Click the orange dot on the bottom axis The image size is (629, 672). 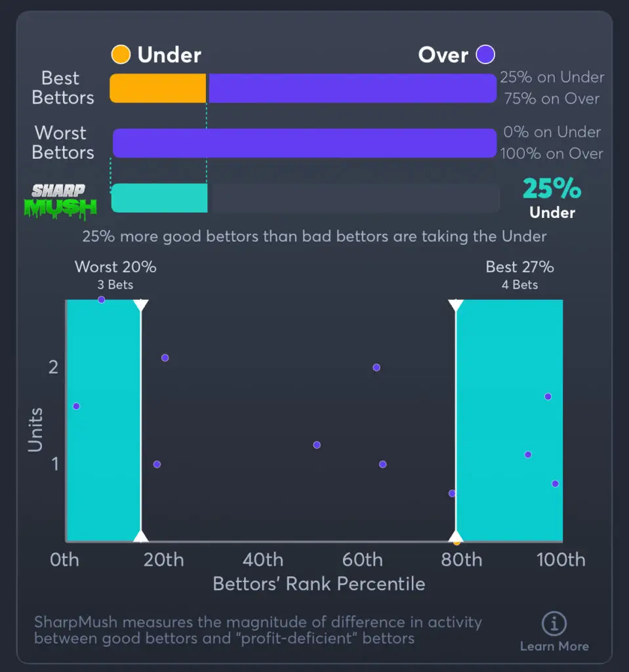[457, 542]
